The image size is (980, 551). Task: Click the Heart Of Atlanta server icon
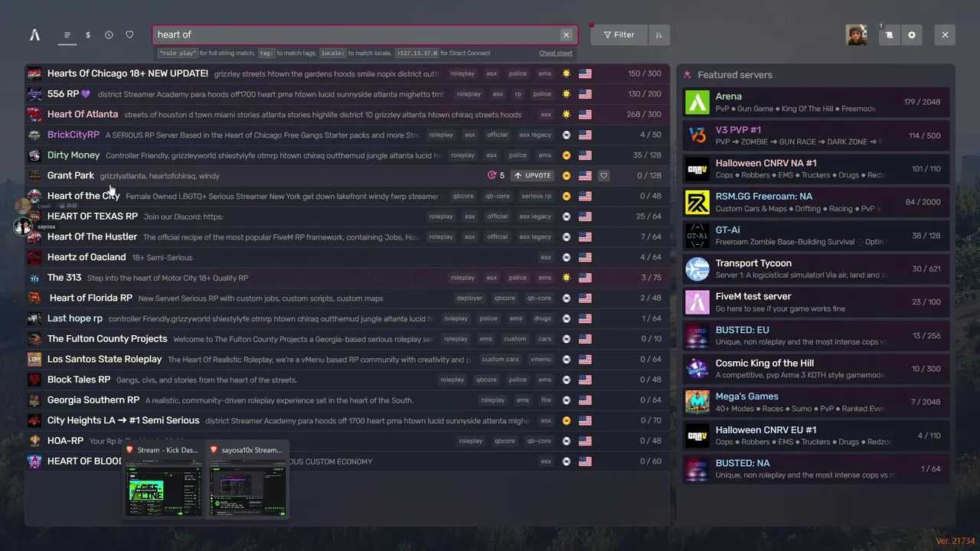[x=34, y=114]
